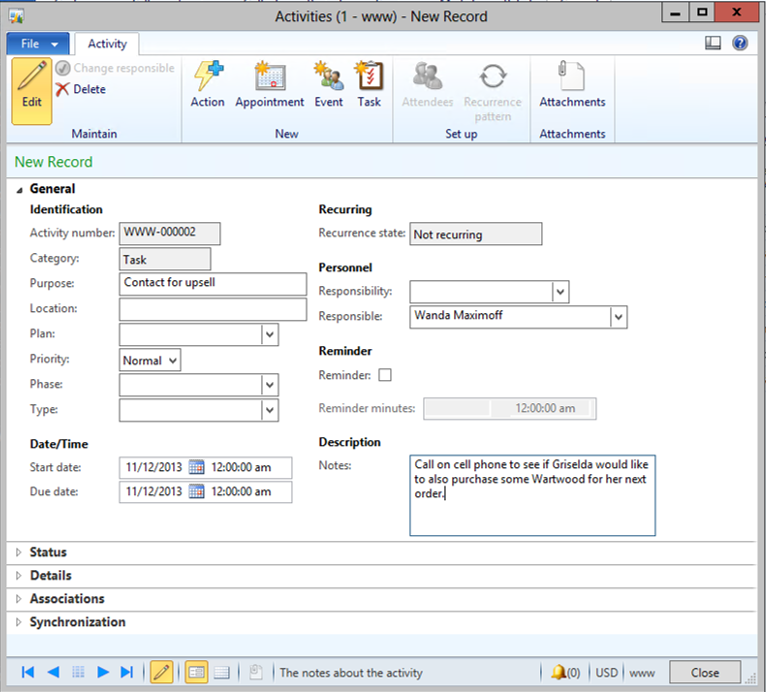This screenshot has height=692, width=766.
Task: Go to the next record arrow
Action: pos(103,672)
